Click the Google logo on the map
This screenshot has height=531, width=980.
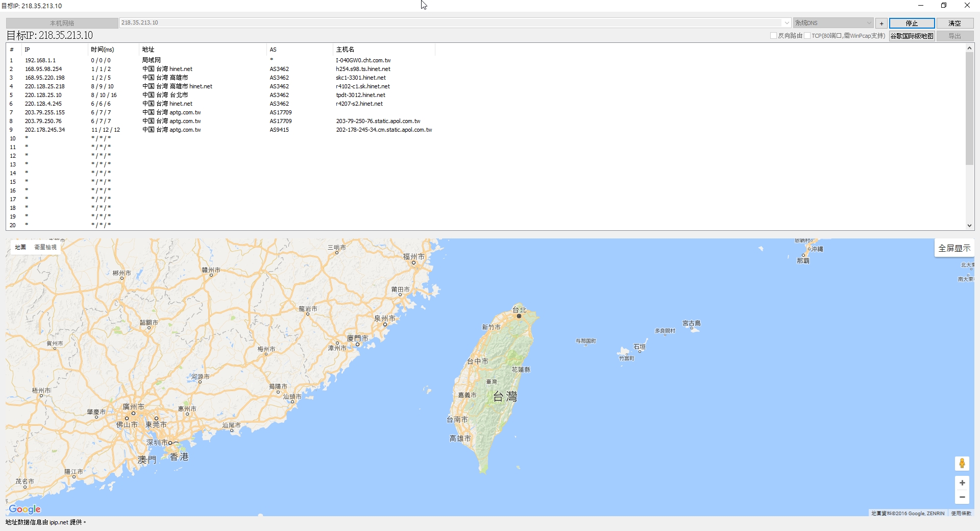coord(24,509)
